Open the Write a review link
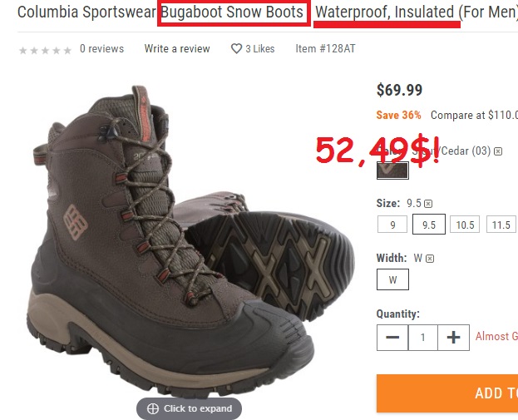 tap(177, 49)
